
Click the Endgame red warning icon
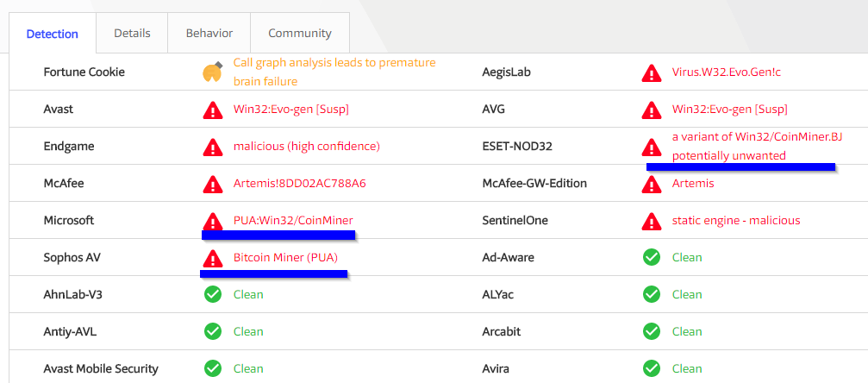213,147
